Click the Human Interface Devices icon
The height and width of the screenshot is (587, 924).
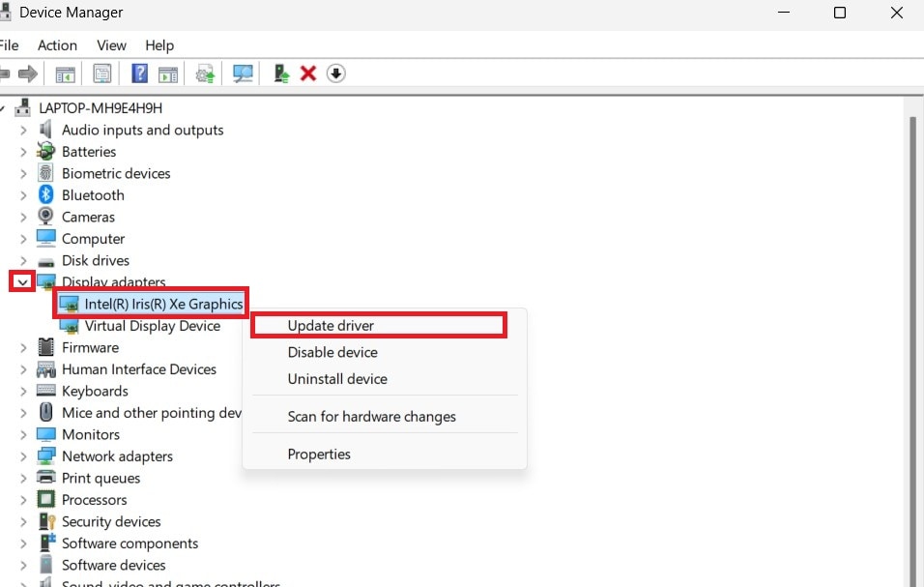coord(46,369)
